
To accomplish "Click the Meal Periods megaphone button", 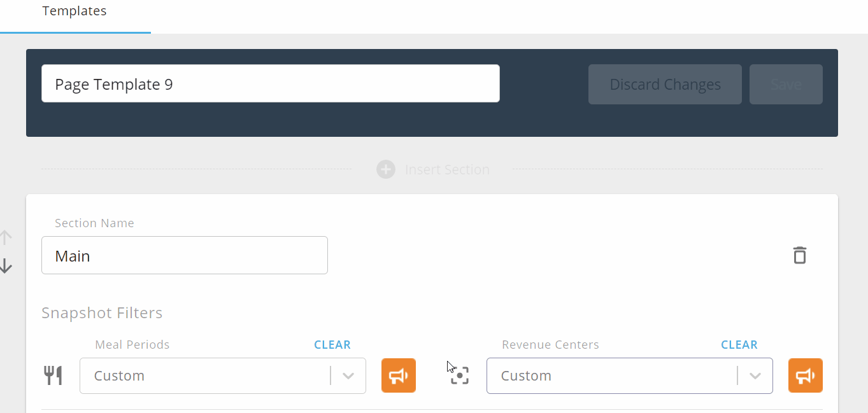I will tap(399, 375).
